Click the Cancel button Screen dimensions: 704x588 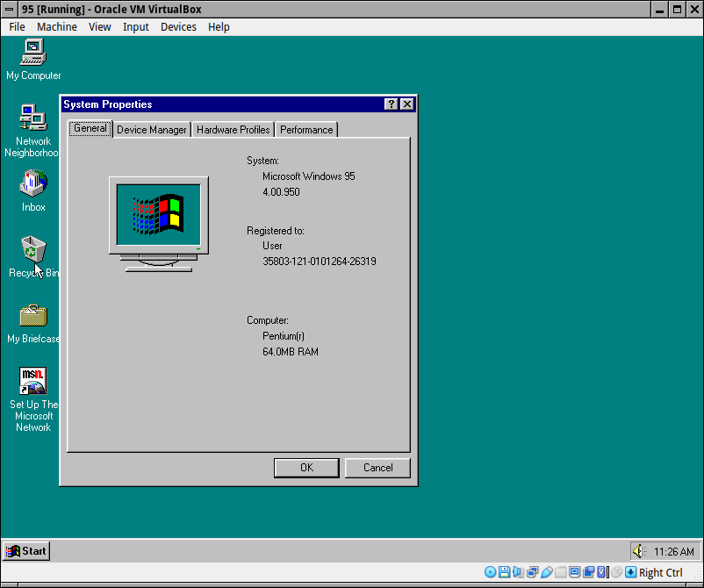pyautogui.click(x=377, y=468)
